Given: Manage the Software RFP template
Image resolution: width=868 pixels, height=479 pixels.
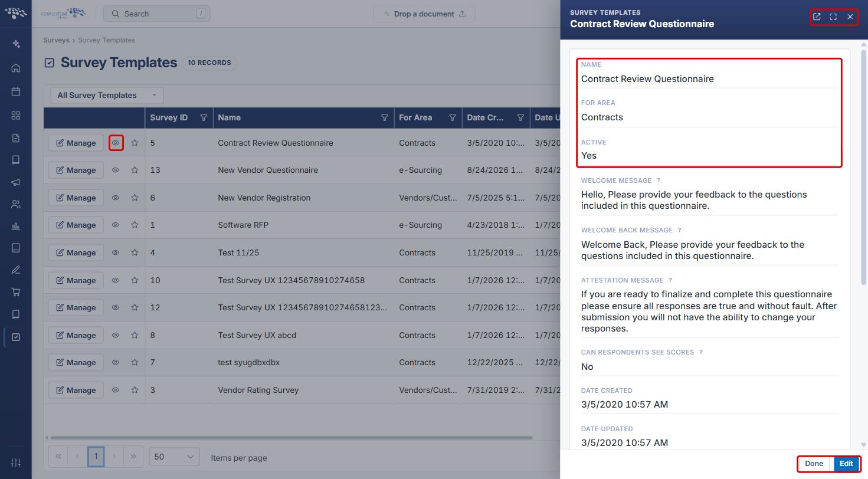Looking at the screenshot, I should [76, 225].
